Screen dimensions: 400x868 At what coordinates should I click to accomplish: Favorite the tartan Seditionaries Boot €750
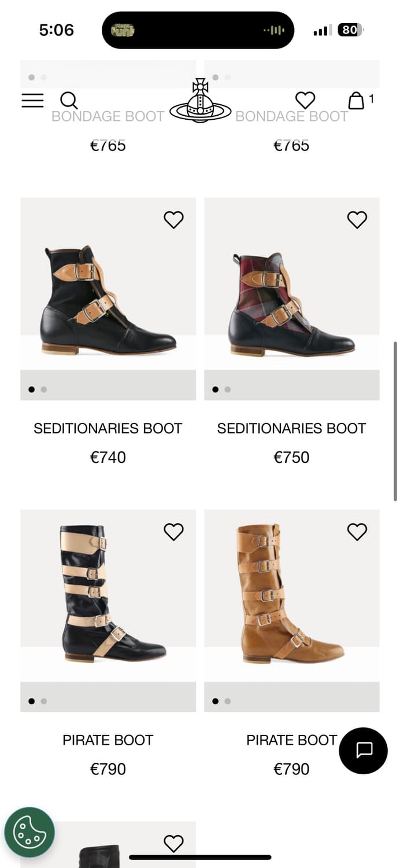(x=357, y=220)
